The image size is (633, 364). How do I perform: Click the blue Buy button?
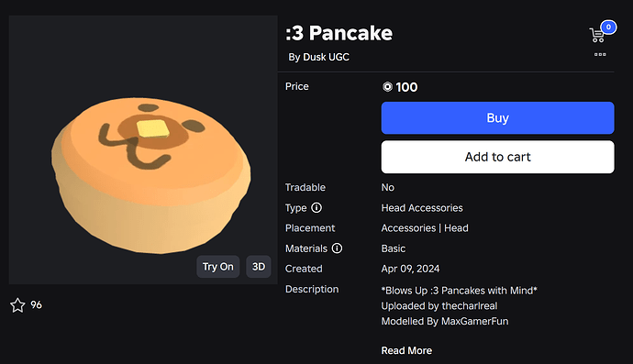[497, 118]
